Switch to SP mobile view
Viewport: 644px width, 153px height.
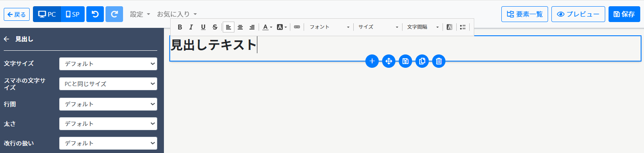73,14
